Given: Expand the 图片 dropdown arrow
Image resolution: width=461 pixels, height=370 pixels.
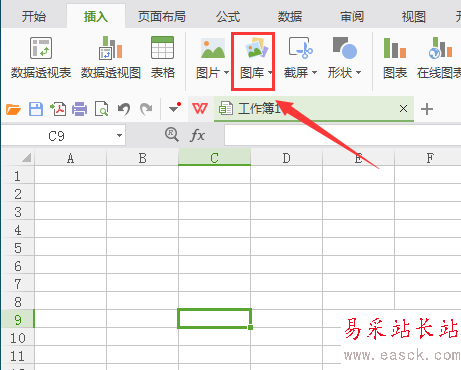Looking at the screenshot, I should (226, 72).
